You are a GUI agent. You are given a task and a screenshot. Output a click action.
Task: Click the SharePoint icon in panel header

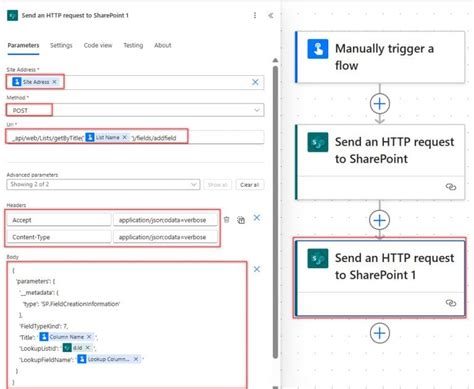[x=12, y=15]
